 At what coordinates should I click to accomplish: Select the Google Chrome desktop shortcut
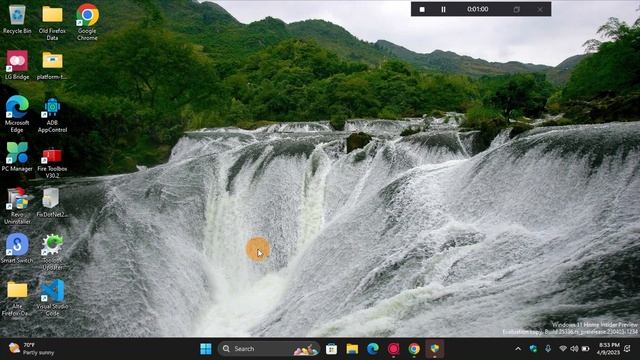point(87,22)
